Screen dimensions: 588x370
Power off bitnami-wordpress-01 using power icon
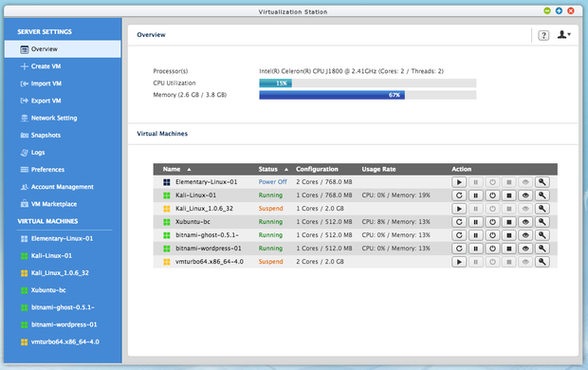click(492, 249)
